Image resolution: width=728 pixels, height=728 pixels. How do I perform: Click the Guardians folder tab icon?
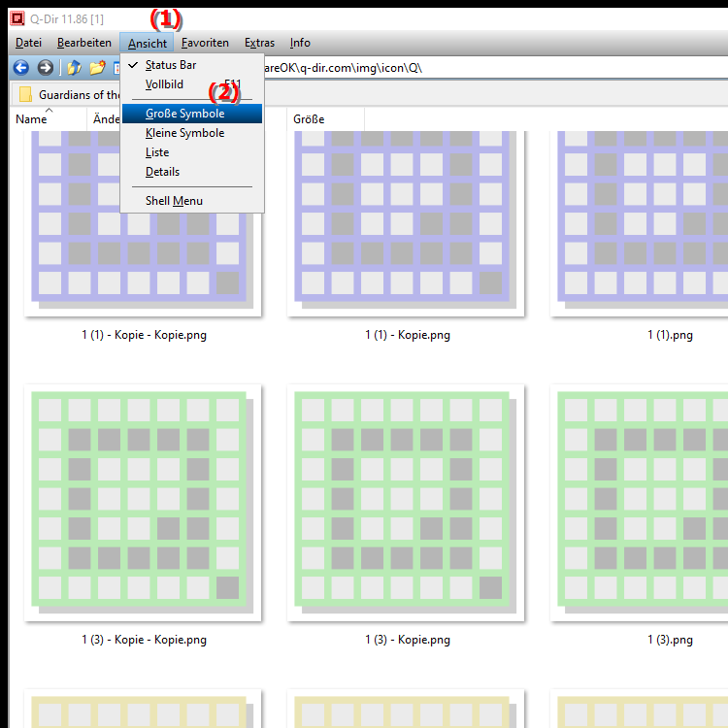click(x=25, y=94)
